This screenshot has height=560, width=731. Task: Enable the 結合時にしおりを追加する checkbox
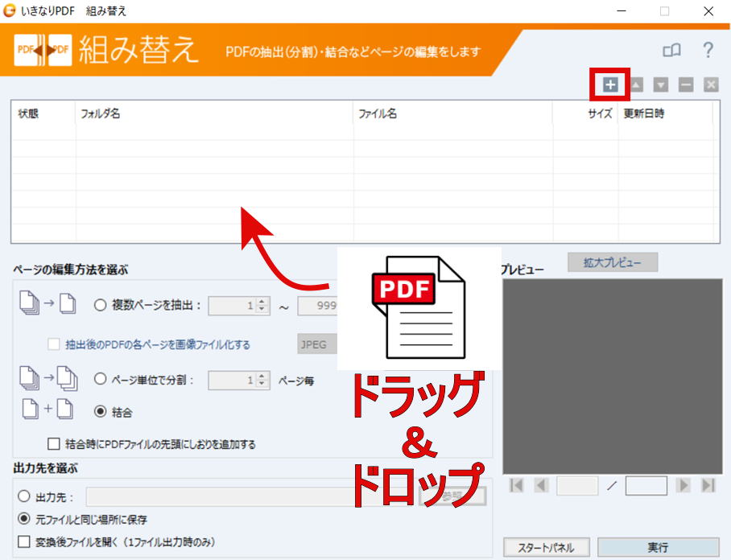[54, 443]
